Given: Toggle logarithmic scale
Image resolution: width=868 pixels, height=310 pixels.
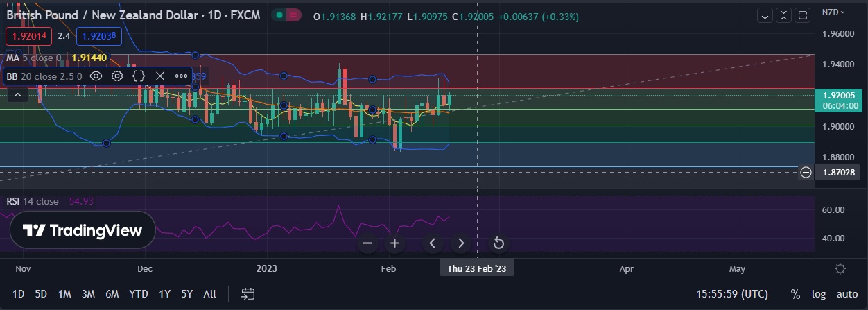Looking at the screenshot, I should coord(819,294).
